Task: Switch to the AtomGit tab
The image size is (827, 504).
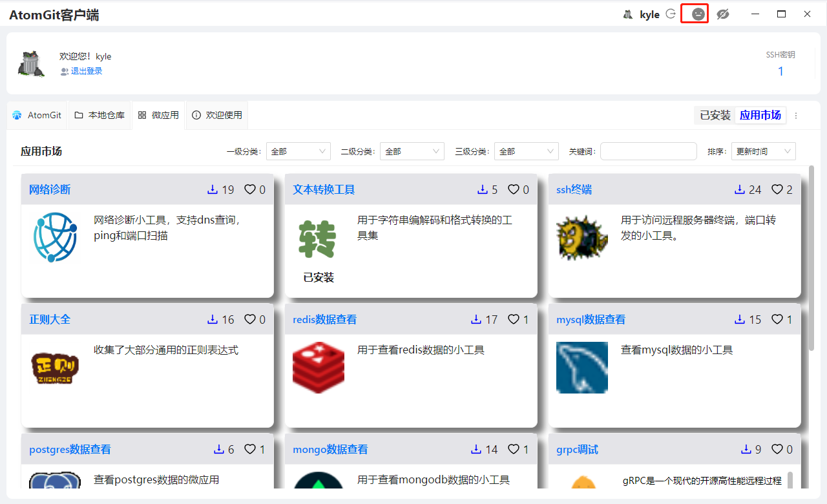Action: pos(37,115)
